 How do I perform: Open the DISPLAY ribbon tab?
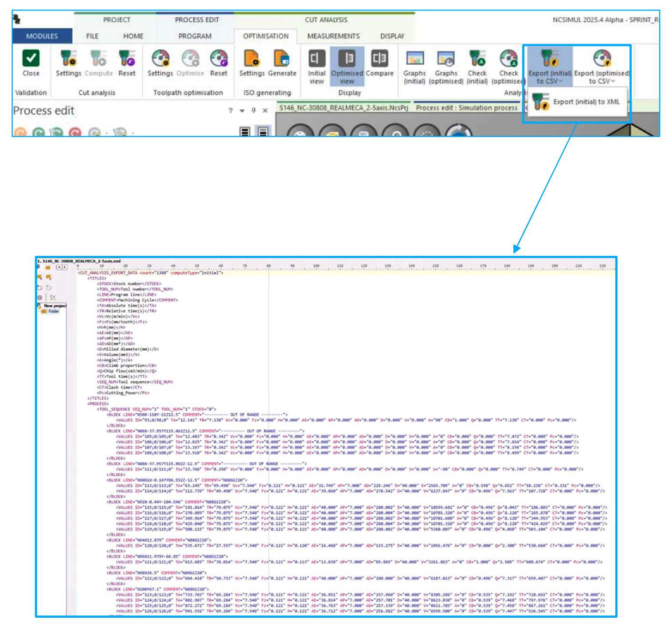(x=392, y=36)
